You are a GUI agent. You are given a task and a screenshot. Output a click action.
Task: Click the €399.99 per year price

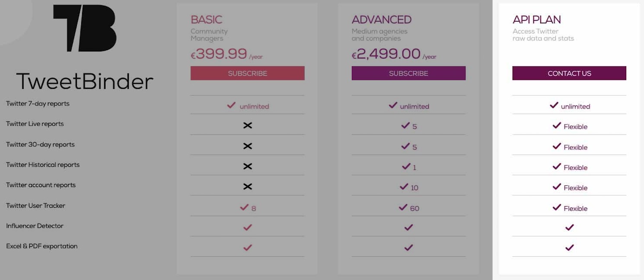tap(226, 54)
